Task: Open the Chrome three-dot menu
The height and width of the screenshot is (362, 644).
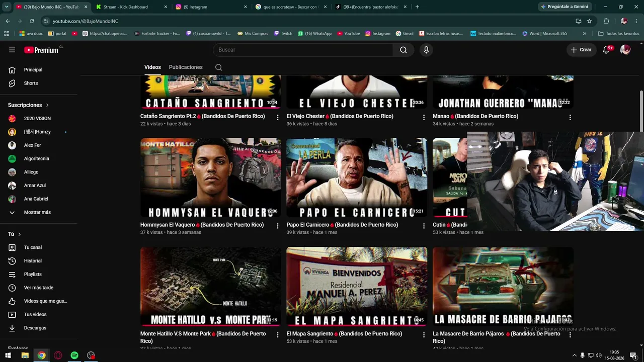Action: click(x=636, y=21)
